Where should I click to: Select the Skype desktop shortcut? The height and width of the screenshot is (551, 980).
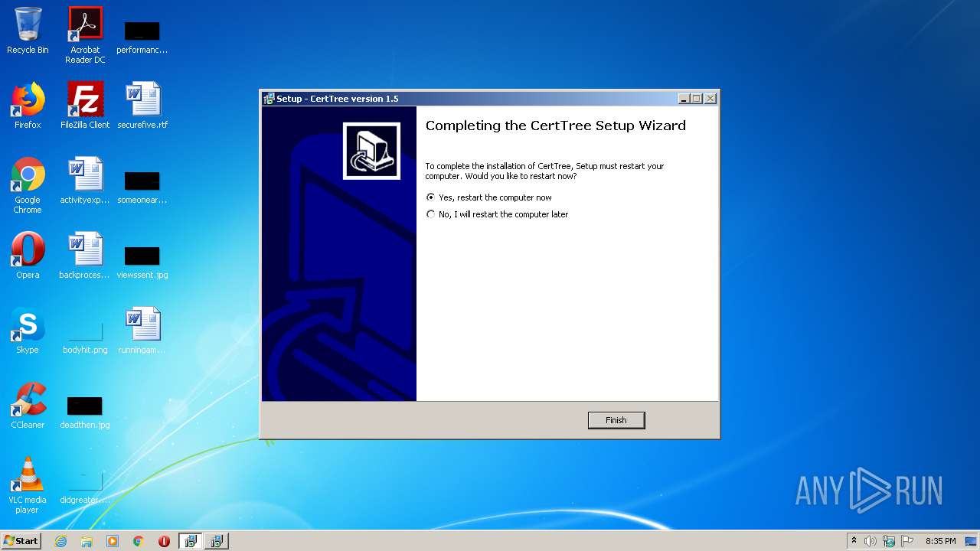pyautogui.click(x=28, y=331)
